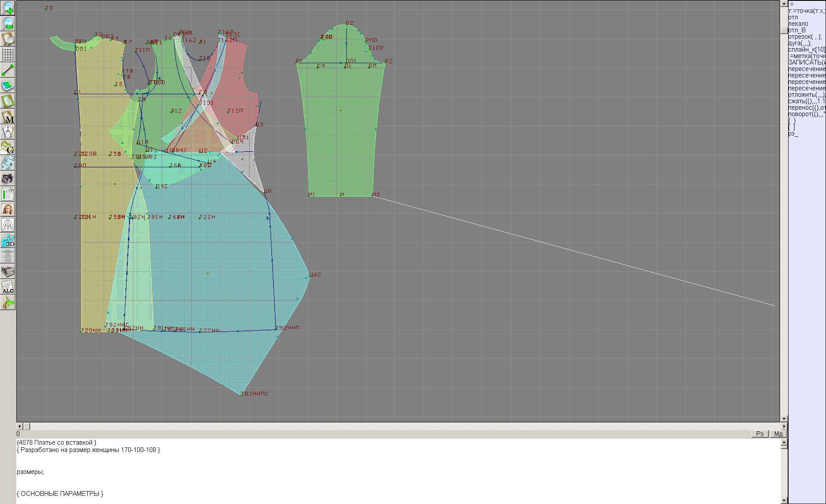Viewport: 826px width, 504px height.
Task: Open the green spreadsheet table icon
Action: (x=8, y=194)
